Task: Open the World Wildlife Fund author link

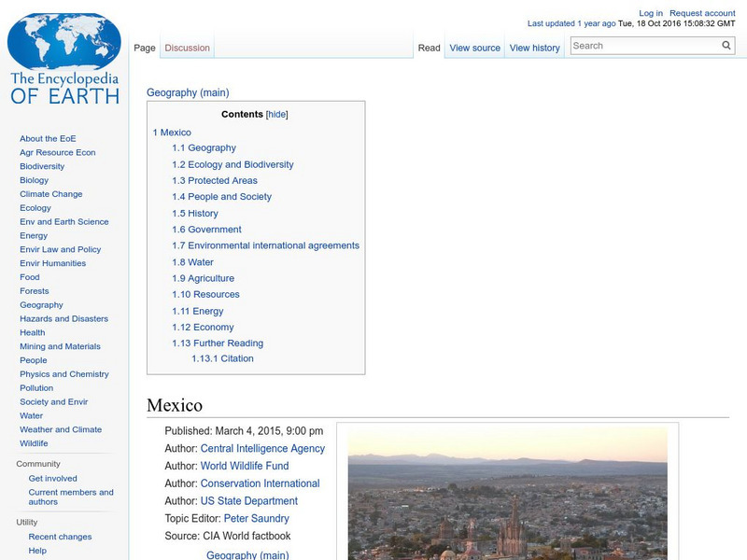Action: point(245,466)
